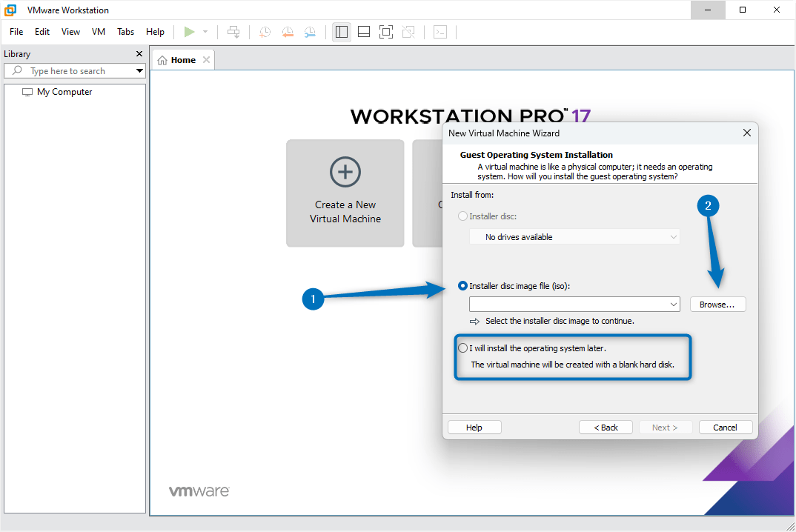
Task: Select Installer disc image file (iso) option
Action: (462, 285)
